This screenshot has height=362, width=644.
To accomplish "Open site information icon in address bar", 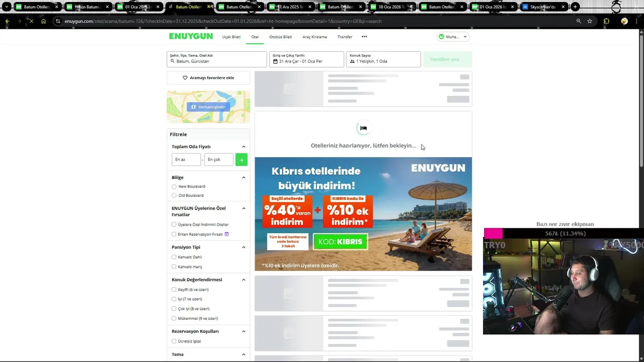I will (58, 21).
